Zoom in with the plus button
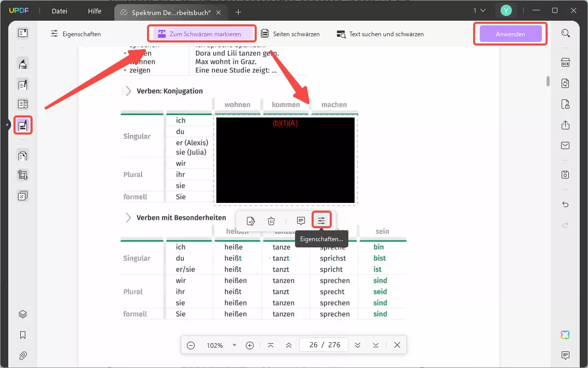The width and height of the screenshot is (588, 368). click(250, 345)
